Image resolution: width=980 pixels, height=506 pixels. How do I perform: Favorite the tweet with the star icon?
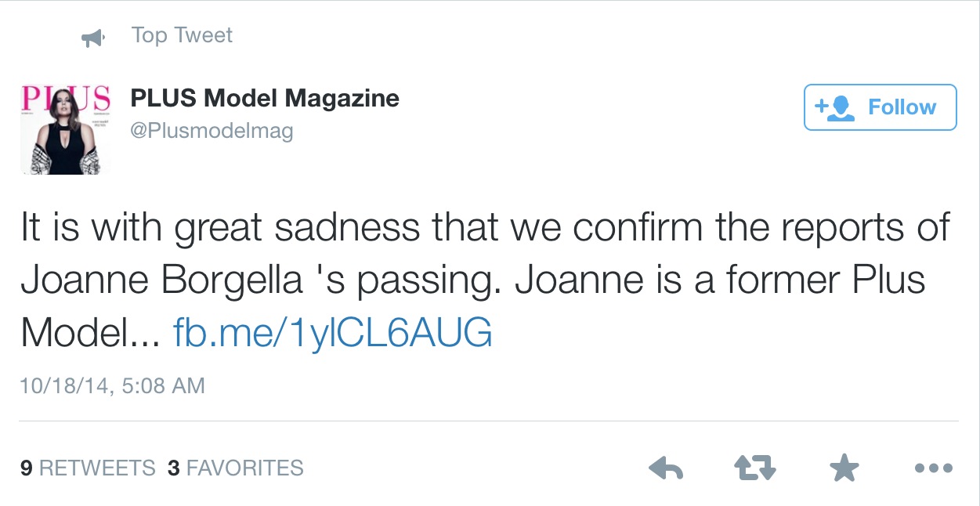pos(844,468)
